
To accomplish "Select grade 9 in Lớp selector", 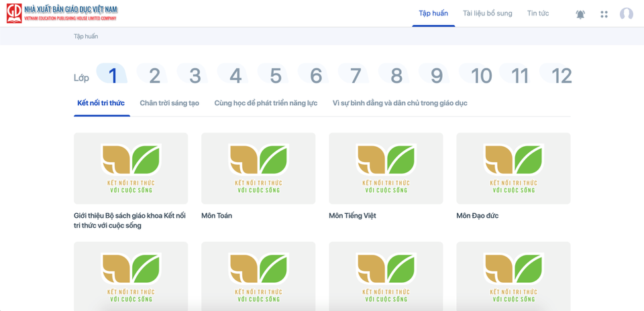I will tap(435, 74).
